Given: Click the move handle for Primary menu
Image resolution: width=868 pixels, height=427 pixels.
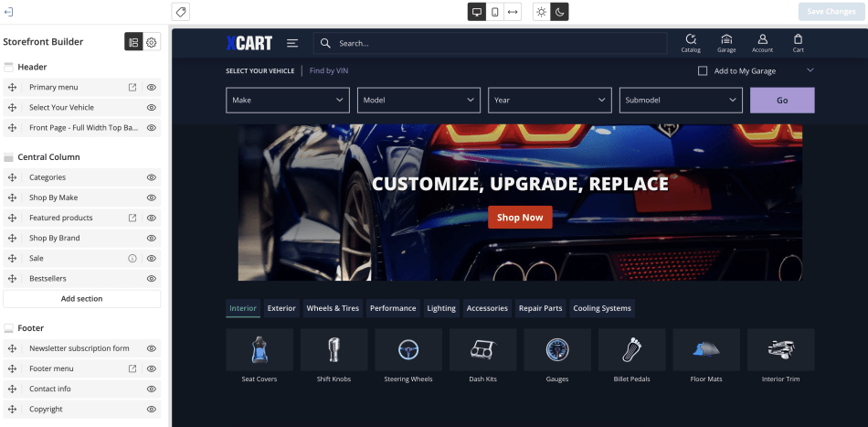Looking at the screenshot, I should tap(12, 88).
